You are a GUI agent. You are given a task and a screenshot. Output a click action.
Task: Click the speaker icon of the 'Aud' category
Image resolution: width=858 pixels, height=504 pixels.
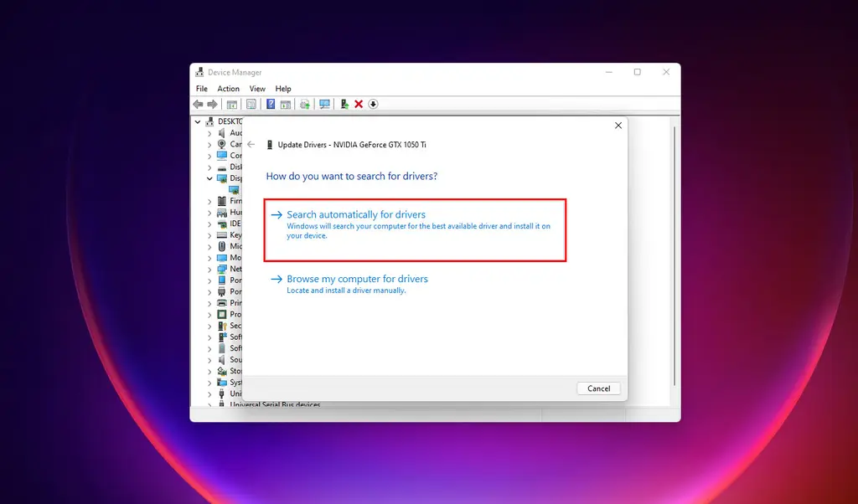click(221, 133)
